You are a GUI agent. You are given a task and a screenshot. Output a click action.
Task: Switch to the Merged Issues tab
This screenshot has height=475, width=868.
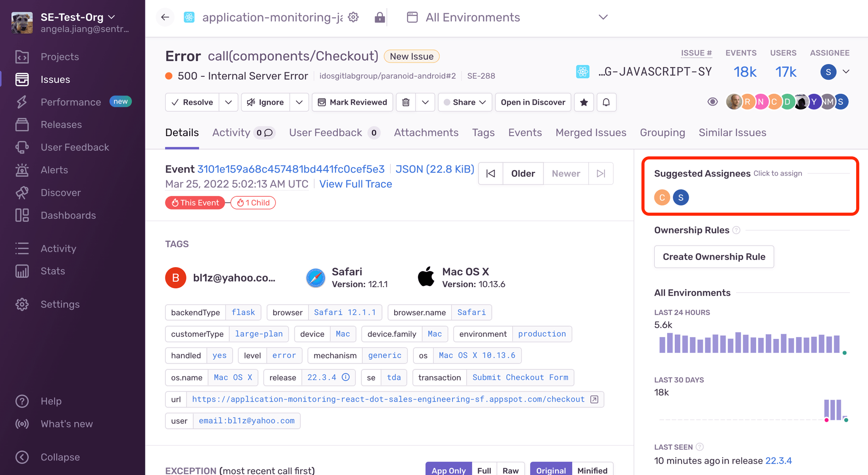point(591,132)
